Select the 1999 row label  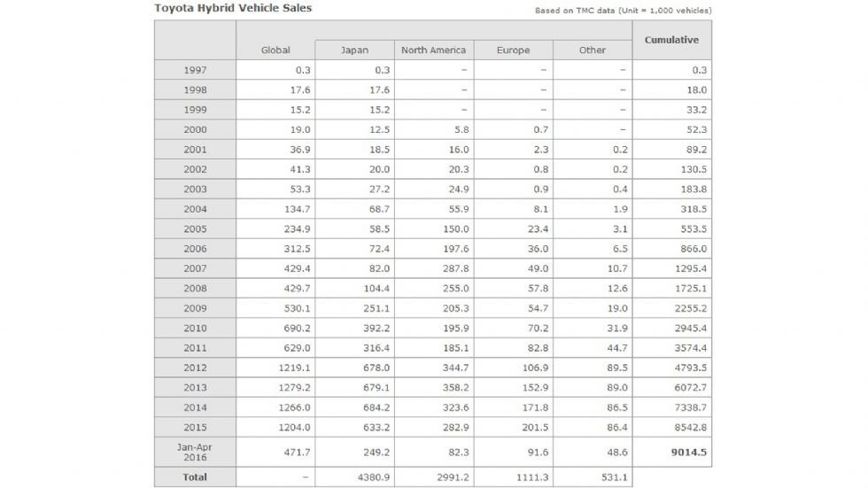pyautogui.click(x=195, y=110)
